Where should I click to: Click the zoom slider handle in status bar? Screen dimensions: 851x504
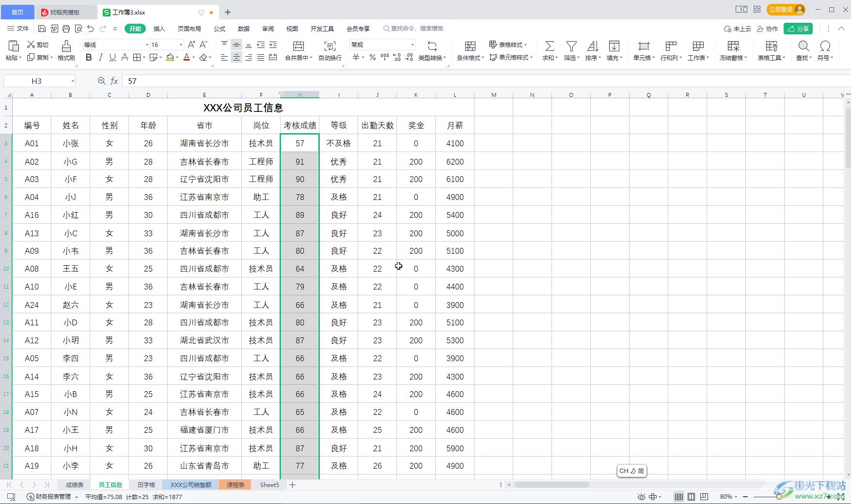[779, 497]
